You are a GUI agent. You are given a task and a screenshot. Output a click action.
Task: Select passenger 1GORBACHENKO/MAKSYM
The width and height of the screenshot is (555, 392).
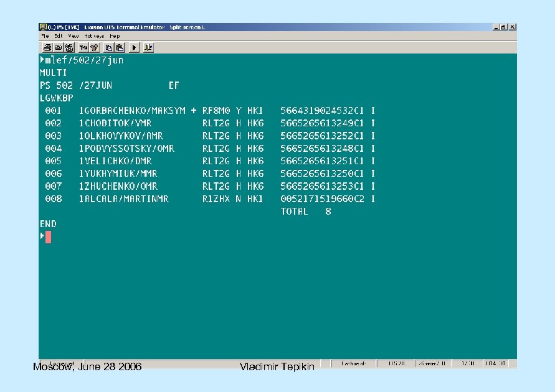pyautogui.click(x=132, y=111)
